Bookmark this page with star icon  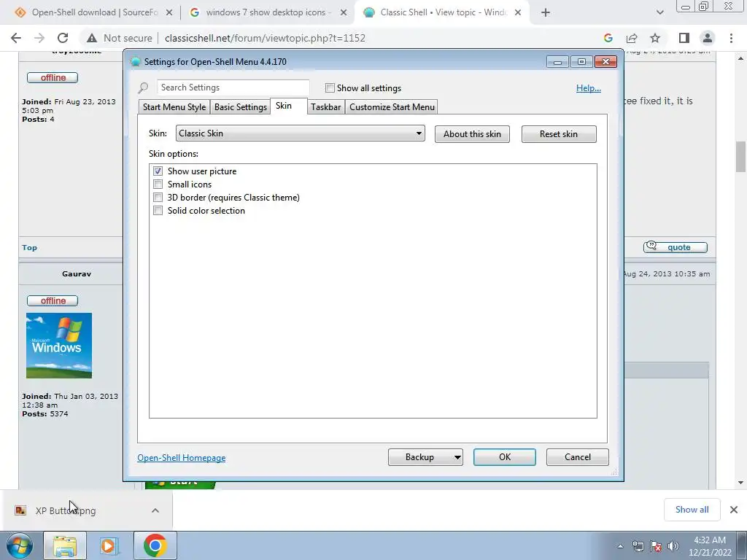655,38
